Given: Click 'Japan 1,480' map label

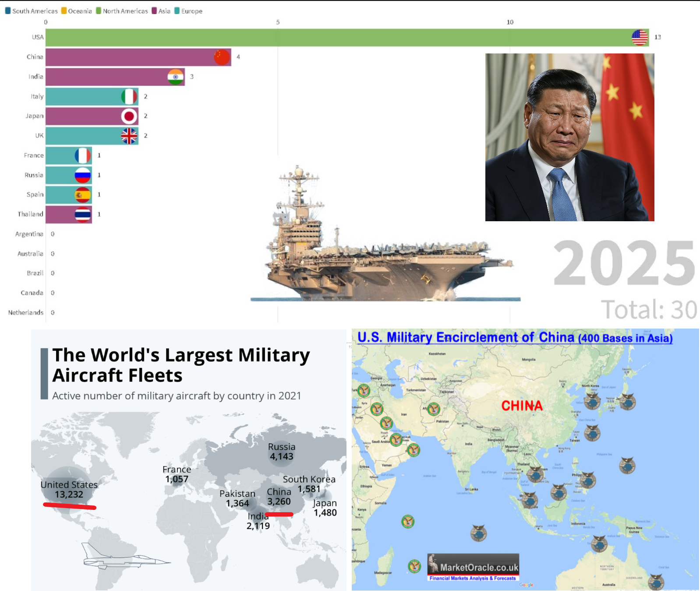Looking at the screenshot, I should [325, 508].
